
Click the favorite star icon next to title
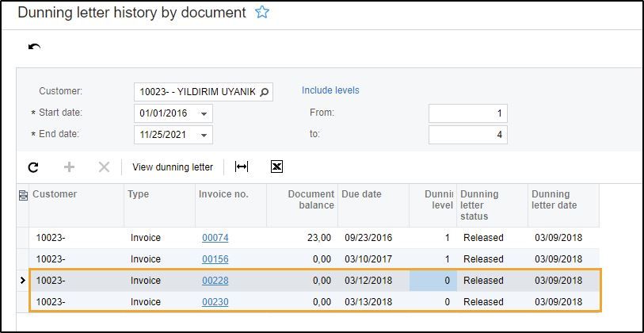pyautogui.click(x=262, y=13)
